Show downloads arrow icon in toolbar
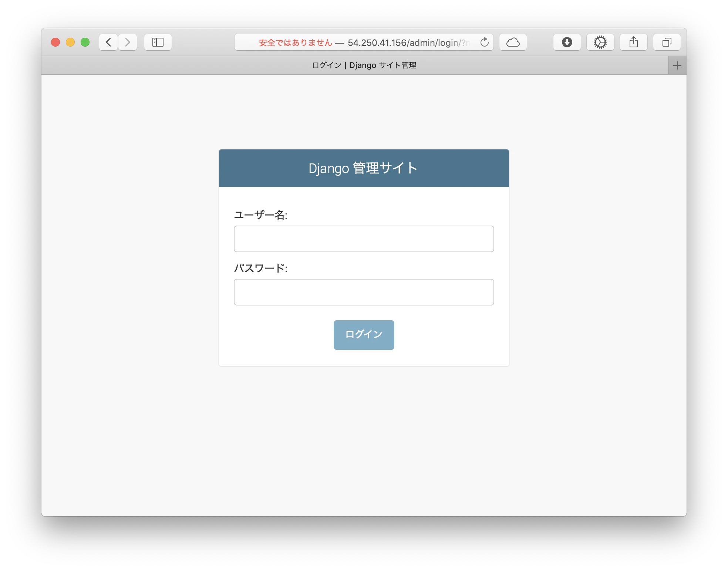Image resolution: width=728 pixels, height=571 pixels. [567, 42]
